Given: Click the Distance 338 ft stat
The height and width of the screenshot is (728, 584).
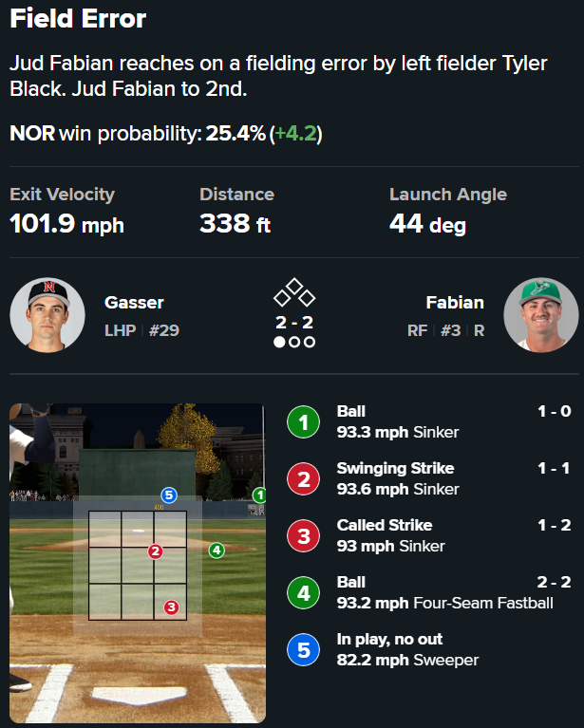Looking at the screenshot, I should (235, 224).
